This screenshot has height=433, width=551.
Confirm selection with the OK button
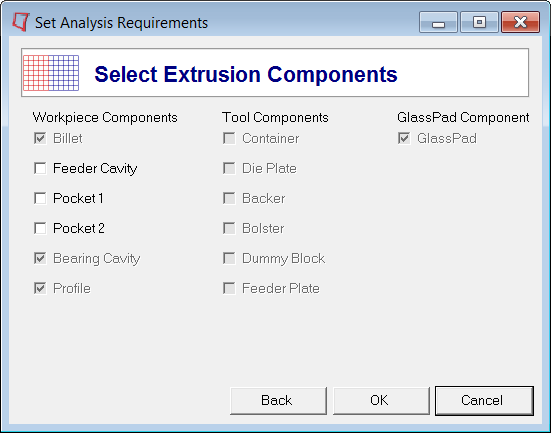click(x=381, y=401)
